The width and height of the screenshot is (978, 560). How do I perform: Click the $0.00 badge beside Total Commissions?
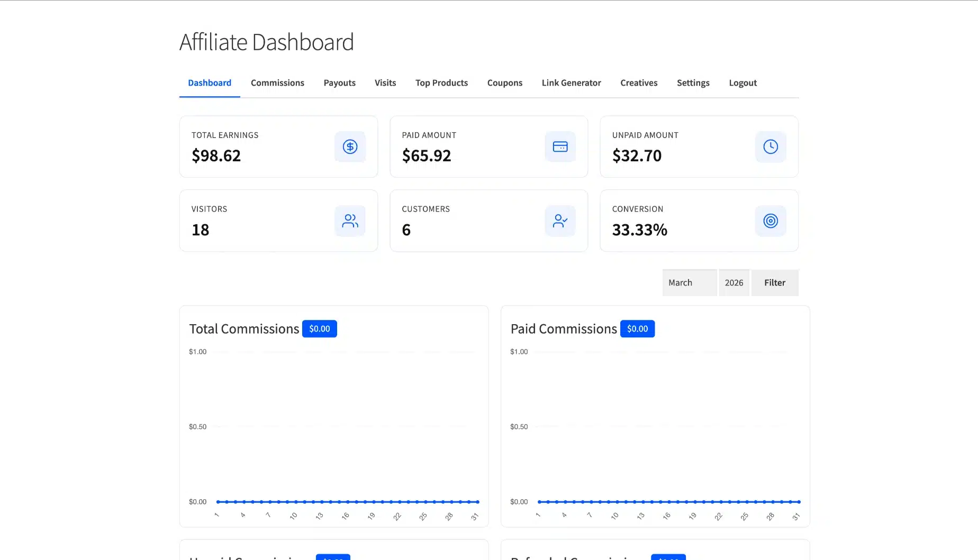click(x=319, y=328)
